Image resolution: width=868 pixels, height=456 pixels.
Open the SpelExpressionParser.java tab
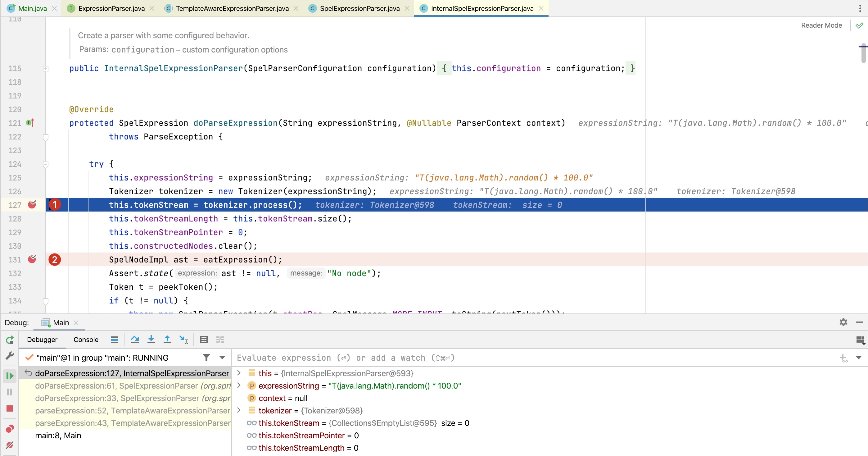[x=359, y=8]
